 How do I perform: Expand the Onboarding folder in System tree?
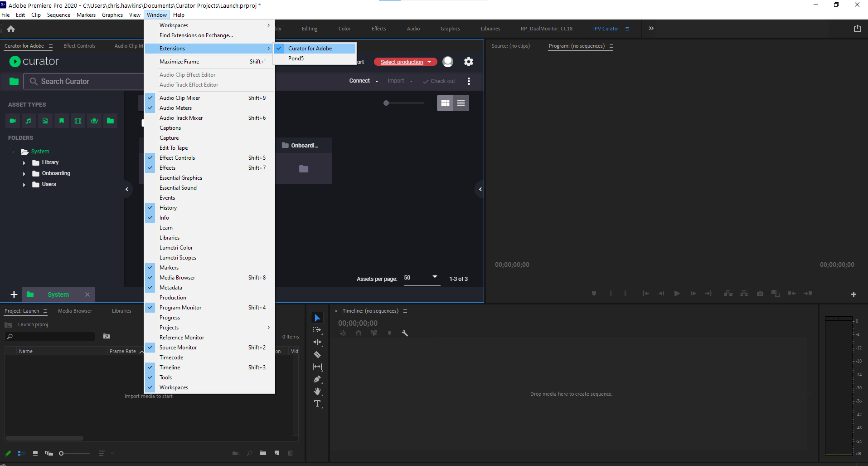24,173
